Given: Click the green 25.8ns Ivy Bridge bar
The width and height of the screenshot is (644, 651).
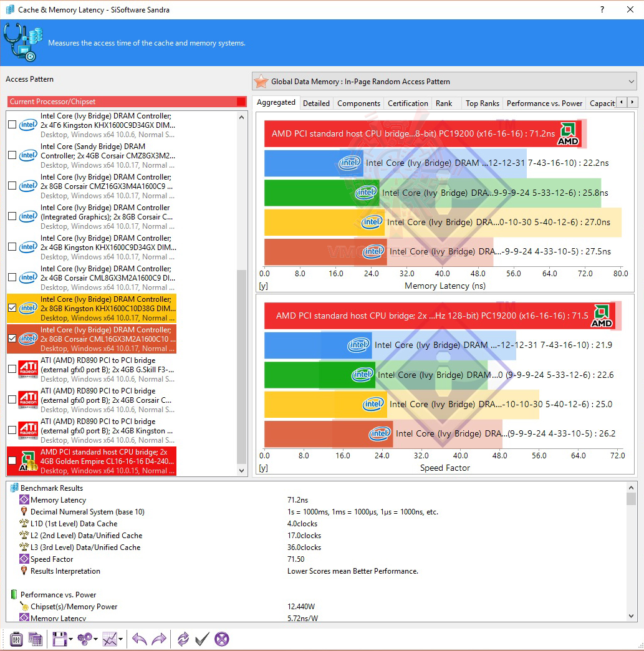Looking at the screenshot, I should 322,193.
